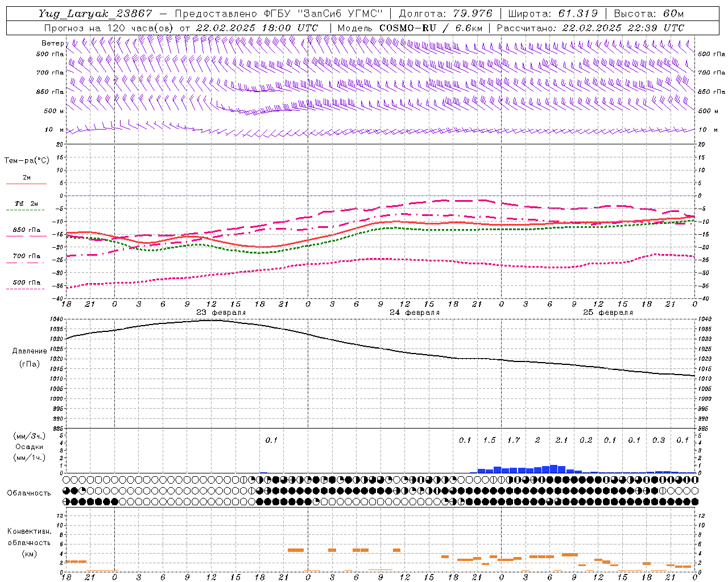Select the text Предоставлено ФГБУ "ЗапСиб УГМС"
The height and width of the screenshot is (582, 728).
pyautogui.click(x=279, y=14)
